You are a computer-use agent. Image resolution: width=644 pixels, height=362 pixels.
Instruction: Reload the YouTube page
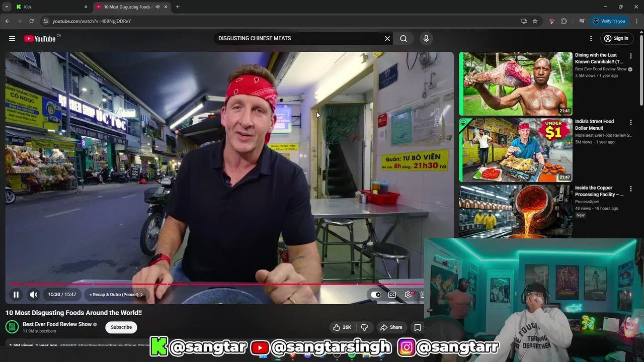(x=31, y=21)
